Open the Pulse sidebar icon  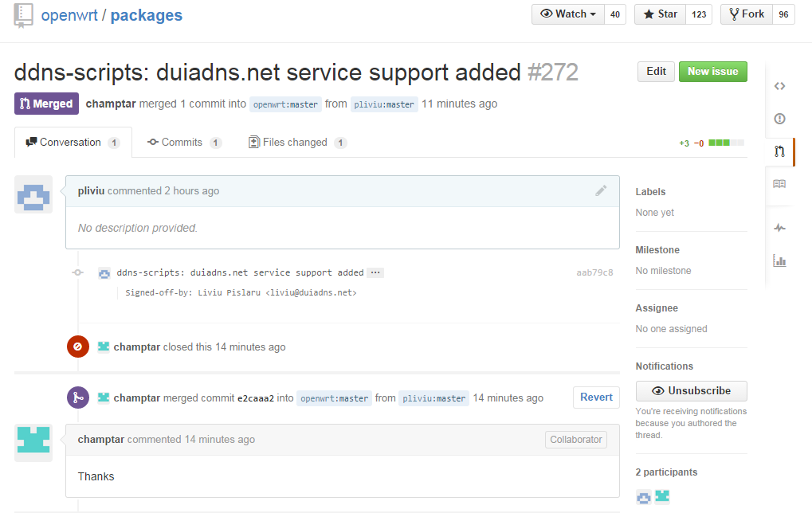pyautogui.click(x=779, y=228)
